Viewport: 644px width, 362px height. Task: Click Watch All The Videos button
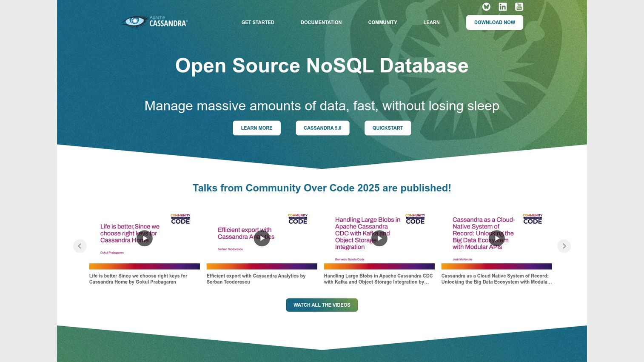coord(322,305)
